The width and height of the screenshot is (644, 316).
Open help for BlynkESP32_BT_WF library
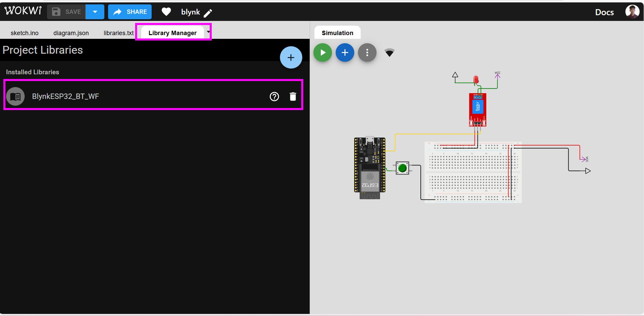click(x=274, y=97)
